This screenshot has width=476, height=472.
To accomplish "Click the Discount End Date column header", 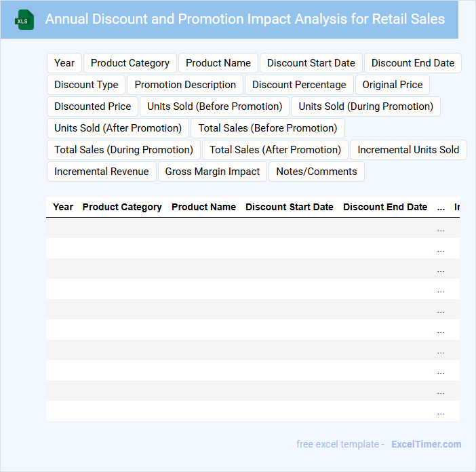I will 385,207.
